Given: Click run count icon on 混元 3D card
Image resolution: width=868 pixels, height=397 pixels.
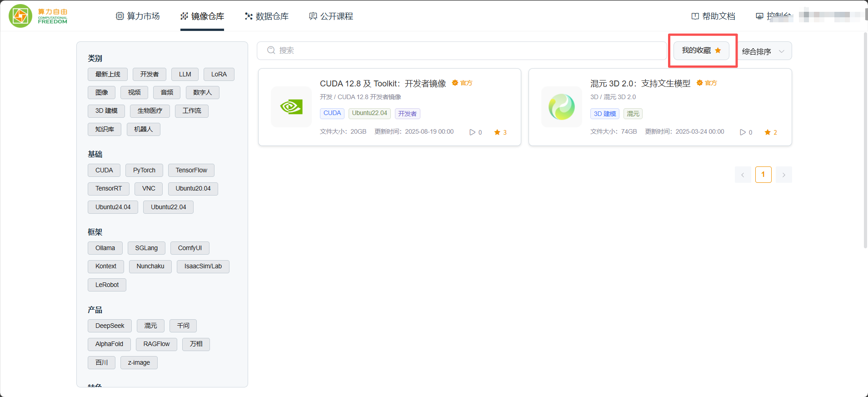Looking at the screenshot, I should tap(743, 132).
